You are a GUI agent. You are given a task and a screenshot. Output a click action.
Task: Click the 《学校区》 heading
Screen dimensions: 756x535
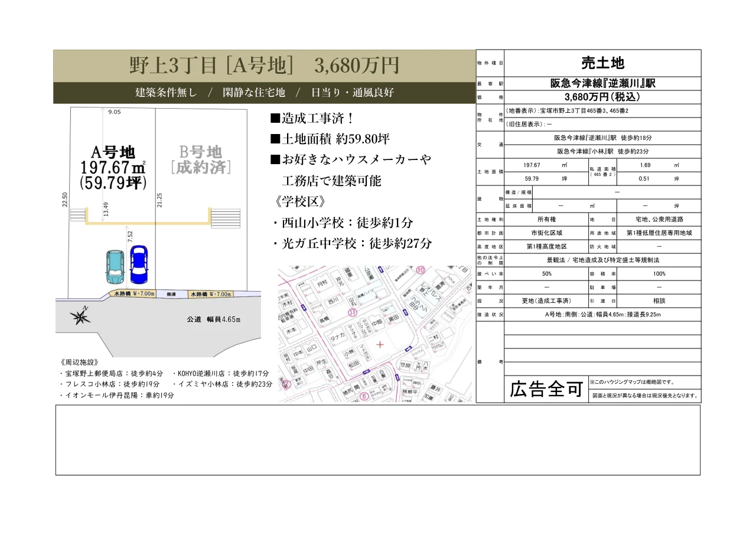point(300,201)
